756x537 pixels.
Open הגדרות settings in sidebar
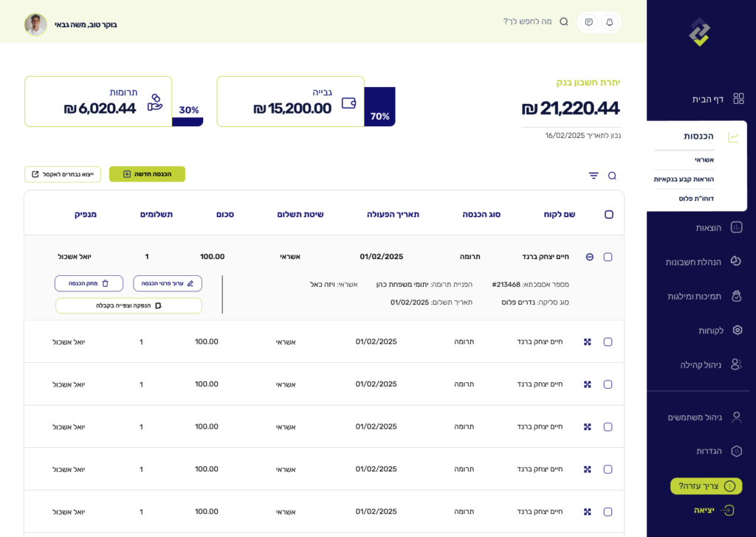coord(709,451)
